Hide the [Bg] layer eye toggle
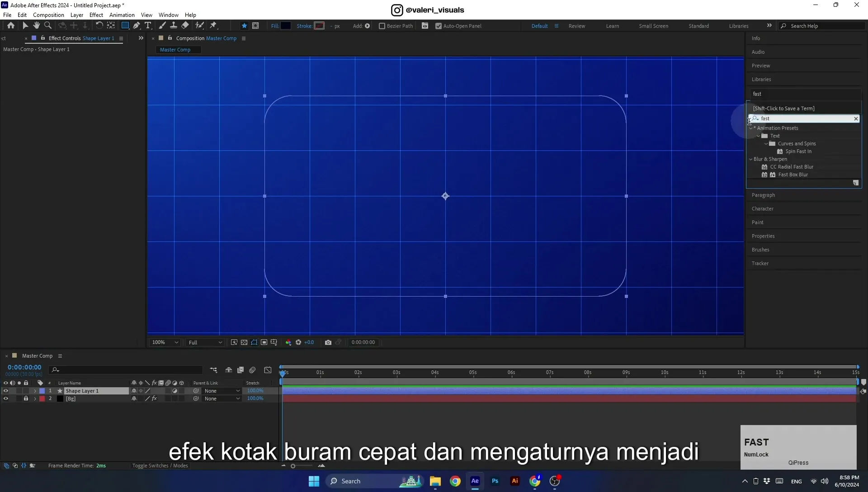The width and height of the screenshot is (868, 492). point(5,398)
